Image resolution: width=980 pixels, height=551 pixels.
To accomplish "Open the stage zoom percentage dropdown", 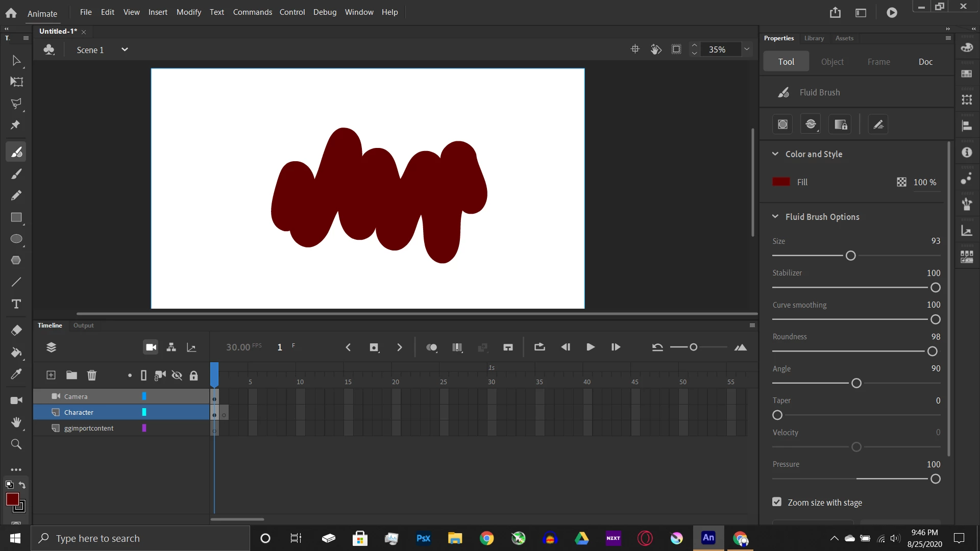I will tap(747, 49).
